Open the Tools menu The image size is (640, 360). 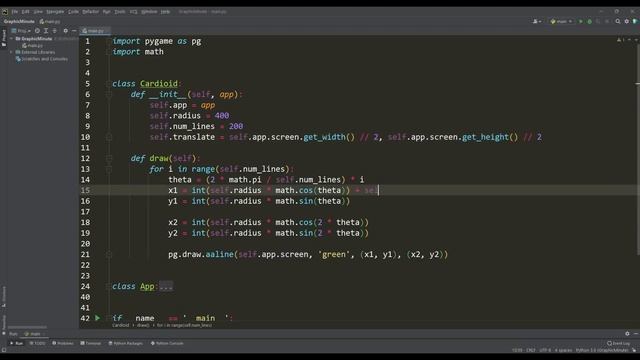coord(120,11)
